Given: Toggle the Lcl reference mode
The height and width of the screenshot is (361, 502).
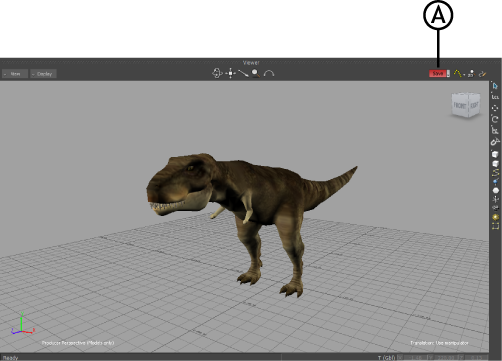Looking at the screenshot, I should point(495,97).
